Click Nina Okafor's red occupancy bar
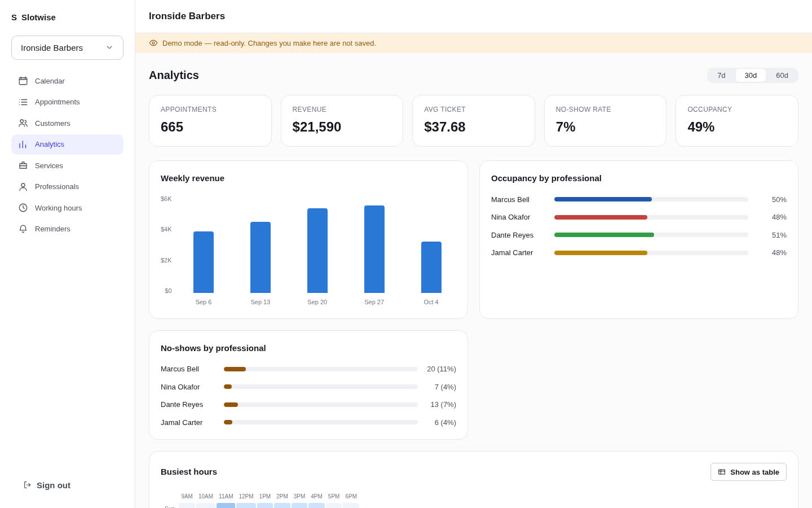812x508 pixels. [x=601, y=217]
